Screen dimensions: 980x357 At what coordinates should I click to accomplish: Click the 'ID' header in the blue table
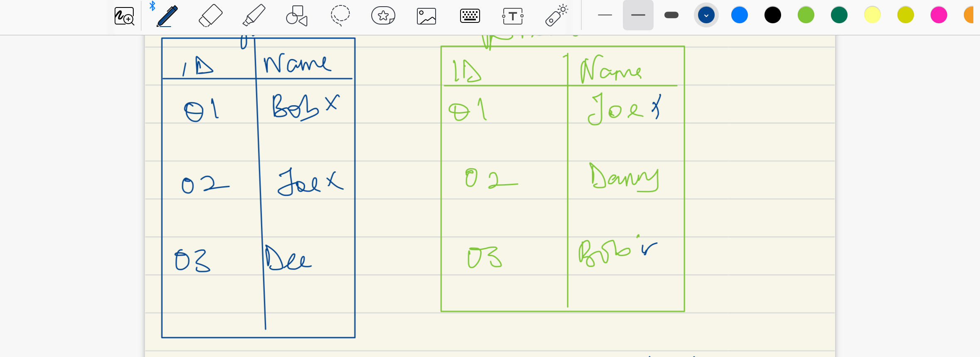click(x=198, y=66)
